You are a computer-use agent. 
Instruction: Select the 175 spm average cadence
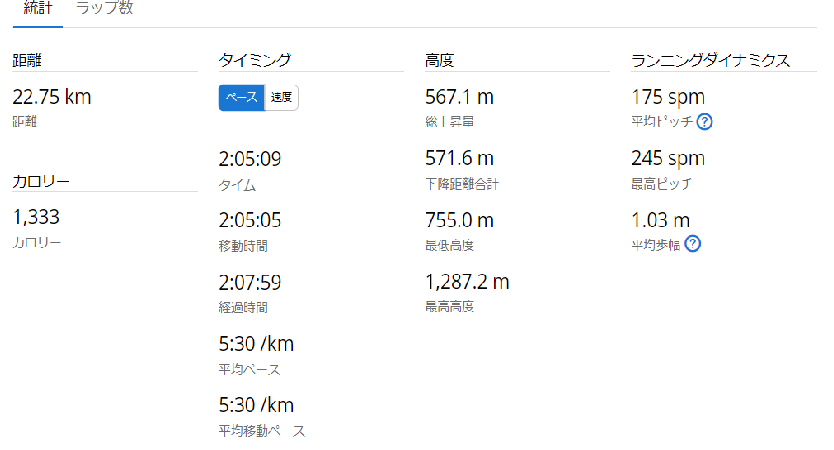click(x=668, y=97)
